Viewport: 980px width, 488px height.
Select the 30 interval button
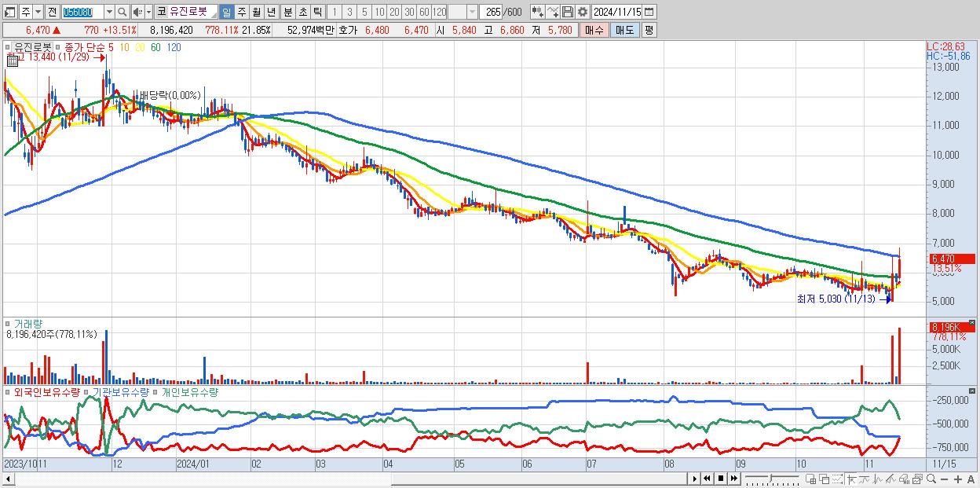click(x=409, y=13)
